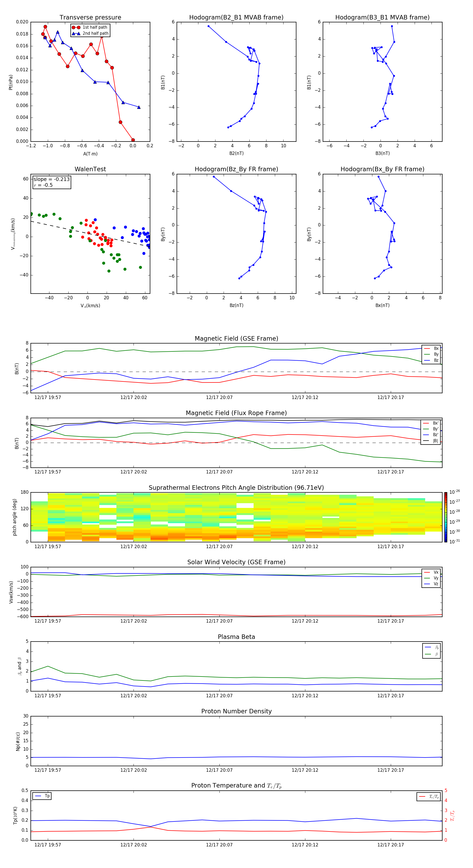Click "12/17 20:02" tick under Proton Number Density plot

pos(134,770)
